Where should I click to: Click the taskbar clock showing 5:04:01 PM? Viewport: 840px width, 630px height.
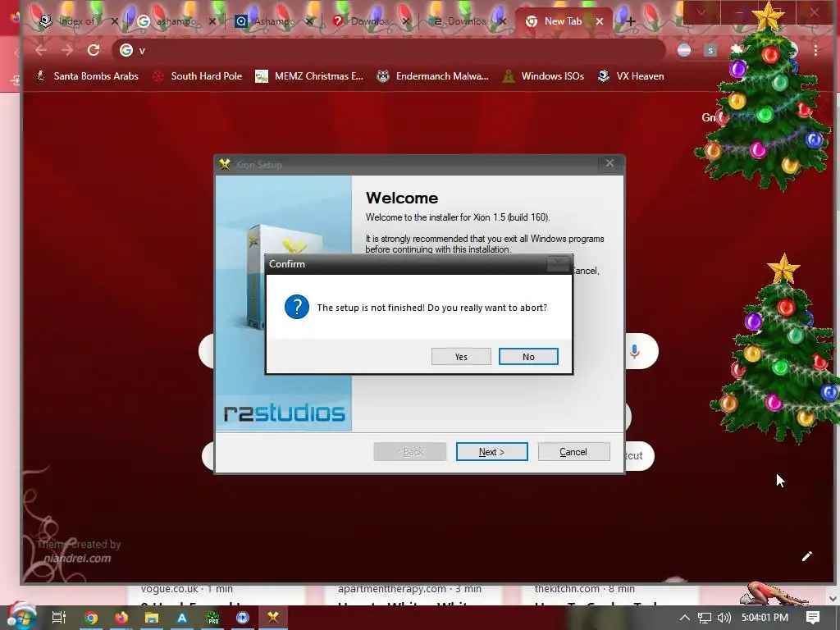[x=765, y=618]
